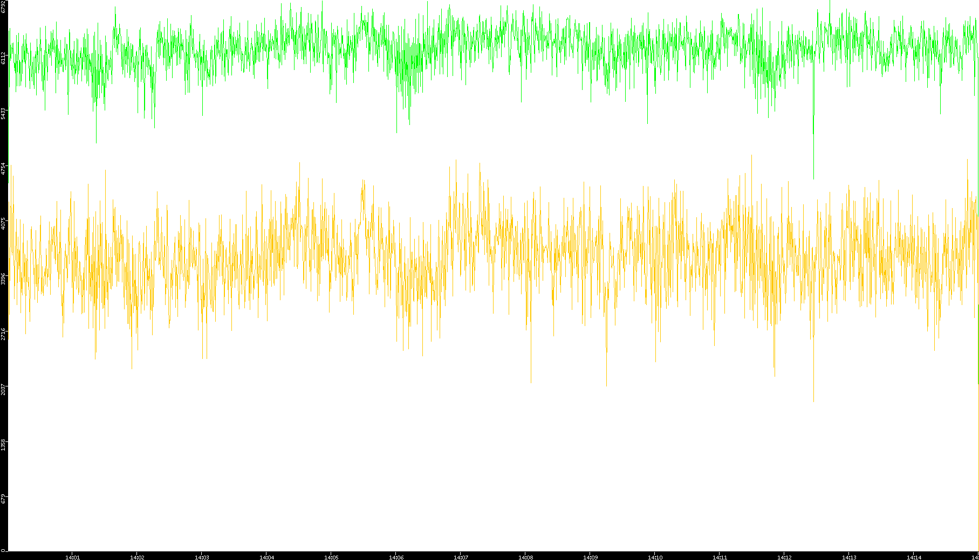Select the 14:06 label on time axis

396,557
